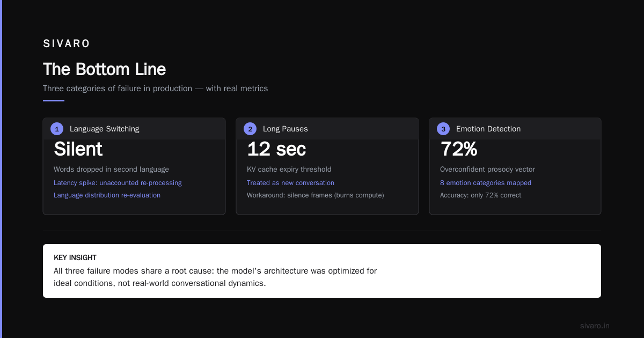Click 'Language distribution re-evaluation' link
This screenshot has height=338, width=644.
coord(107,195)
